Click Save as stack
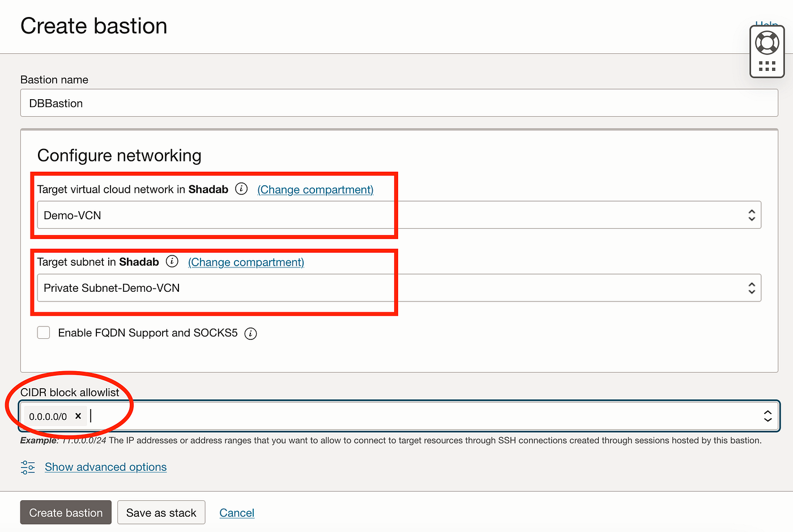This screenshot has width=793, height=532. (x=161, y=512)
